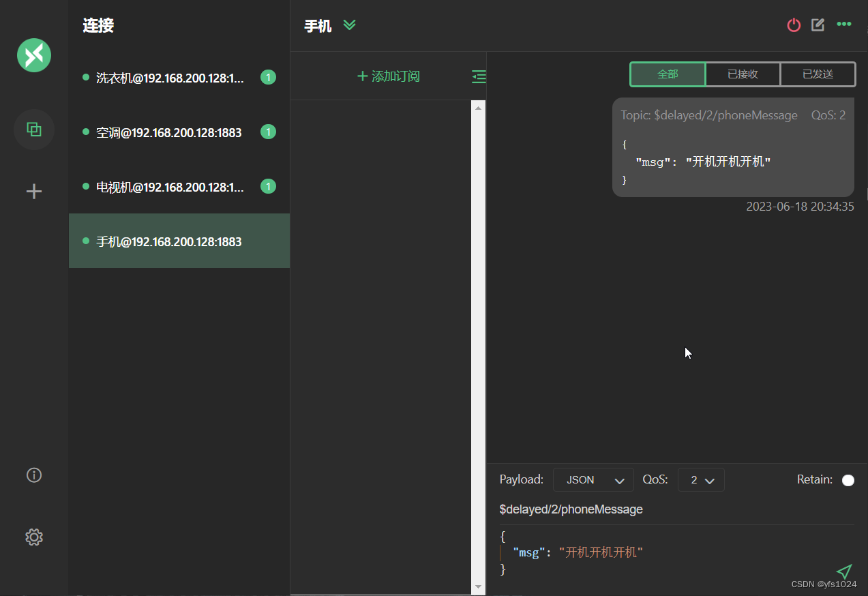Open the three-dots more menu
868x596 pixels.
pos(844,25)
